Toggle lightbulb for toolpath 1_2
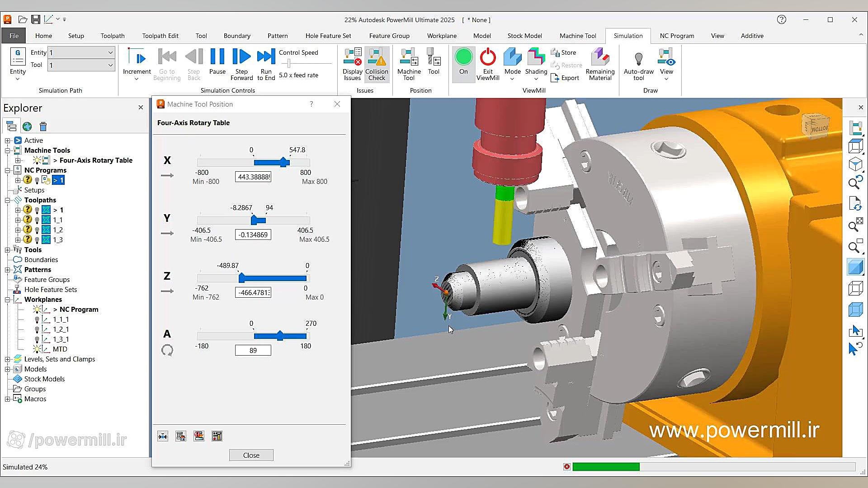Viewport: 868px width, 488px height. 37,230
